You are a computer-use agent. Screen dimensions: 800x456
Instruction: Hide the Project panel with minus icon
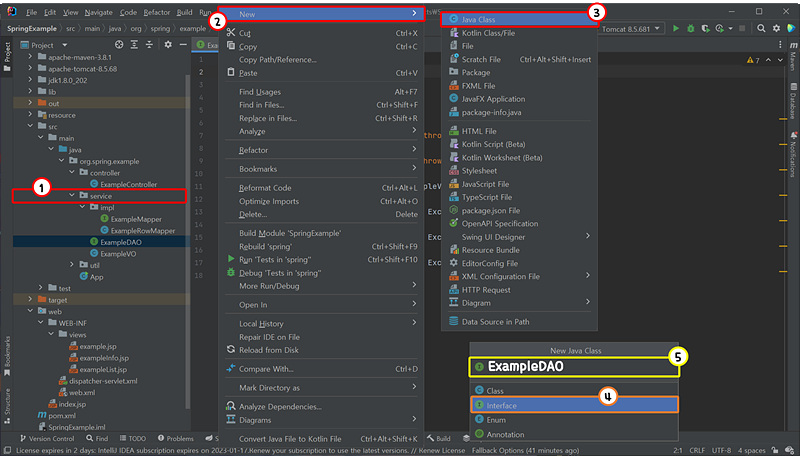[183, 45]
